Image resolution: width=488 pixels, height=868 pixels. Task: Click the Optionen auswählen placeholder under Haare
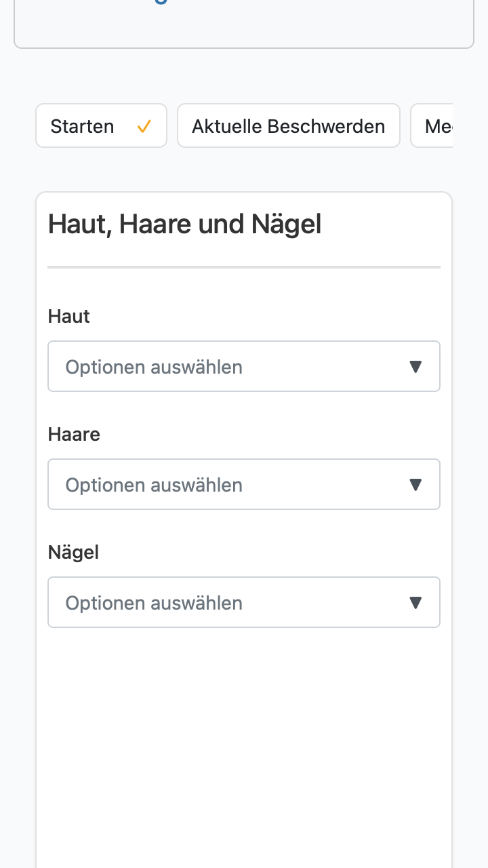(x=154, y=485)
